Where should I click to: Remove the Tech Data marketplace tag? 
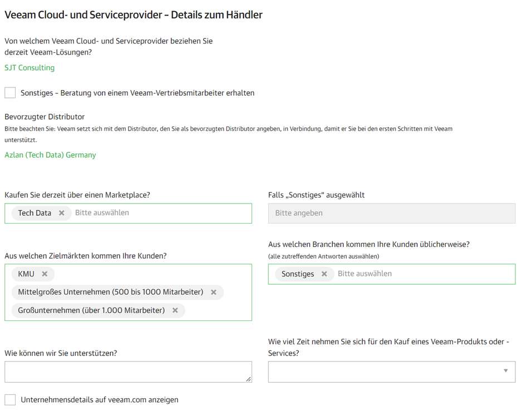[62, 213]
